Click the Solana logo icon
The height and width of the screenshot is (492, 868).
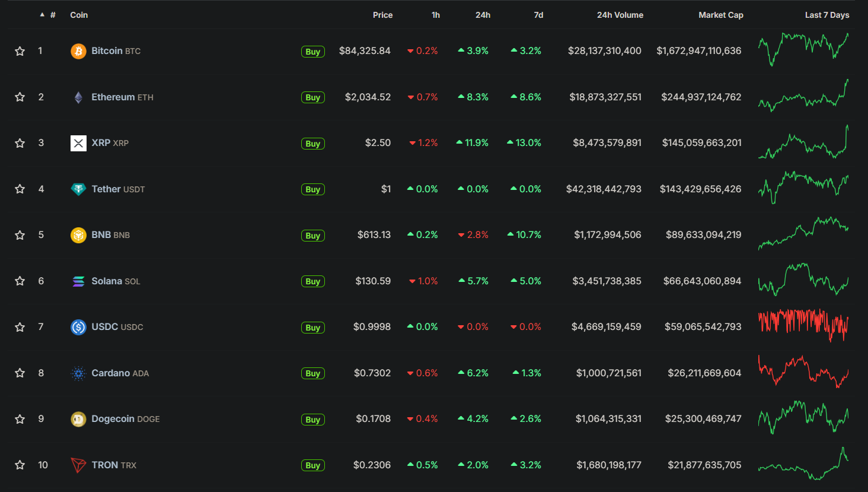78,281
